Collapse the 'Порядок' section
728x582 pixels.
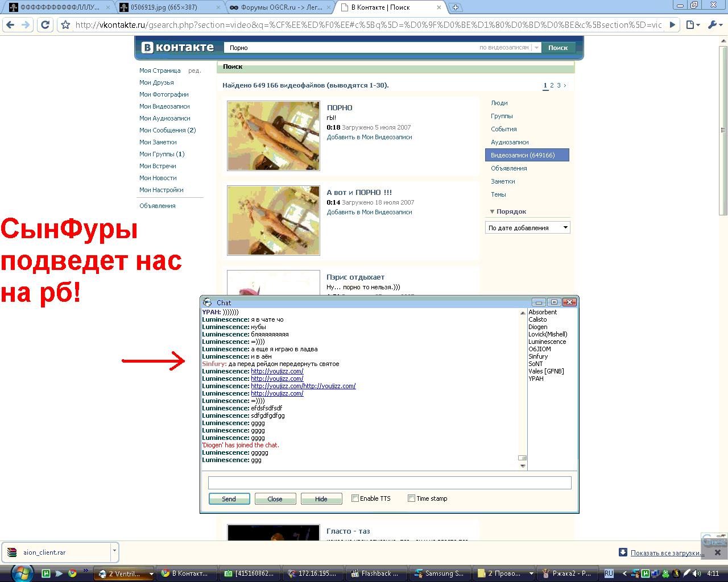(x=493, y=211)
